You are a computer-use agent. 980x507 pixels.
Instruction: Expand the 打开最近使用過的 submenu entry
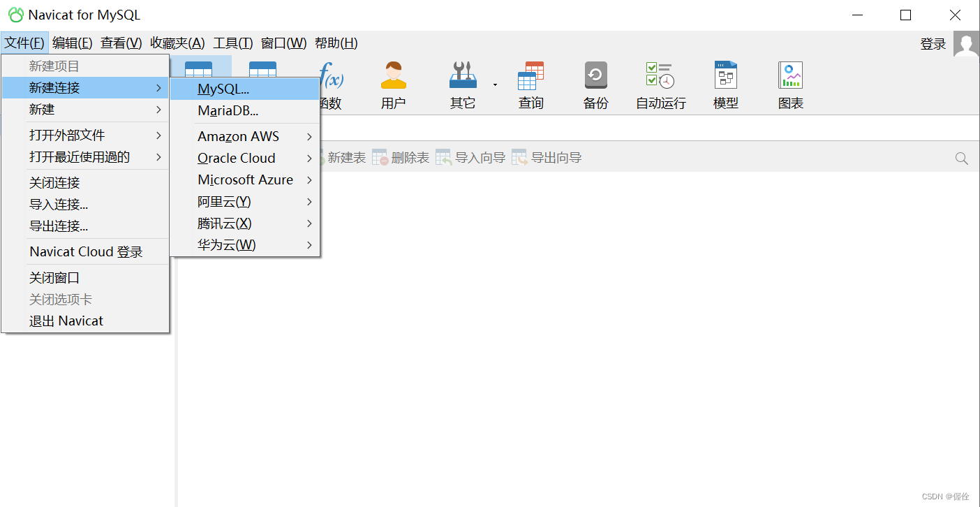(x=85, y=156)
